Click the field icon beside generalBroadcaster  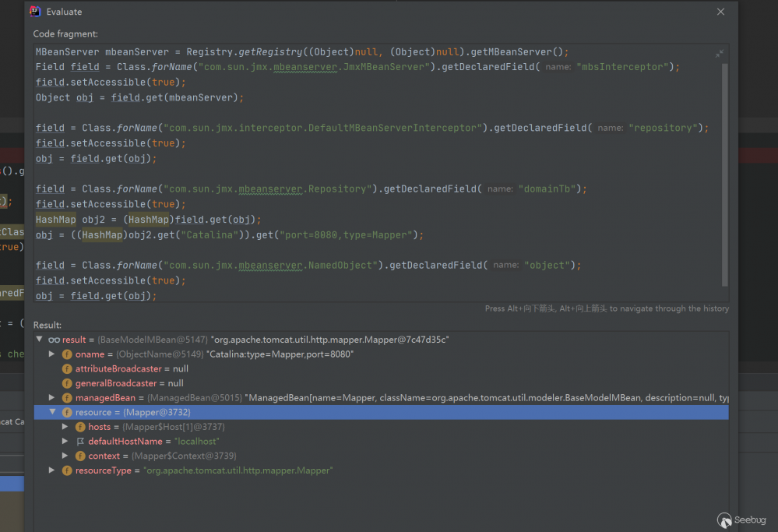pyautogui.click(x=67, y=383)
